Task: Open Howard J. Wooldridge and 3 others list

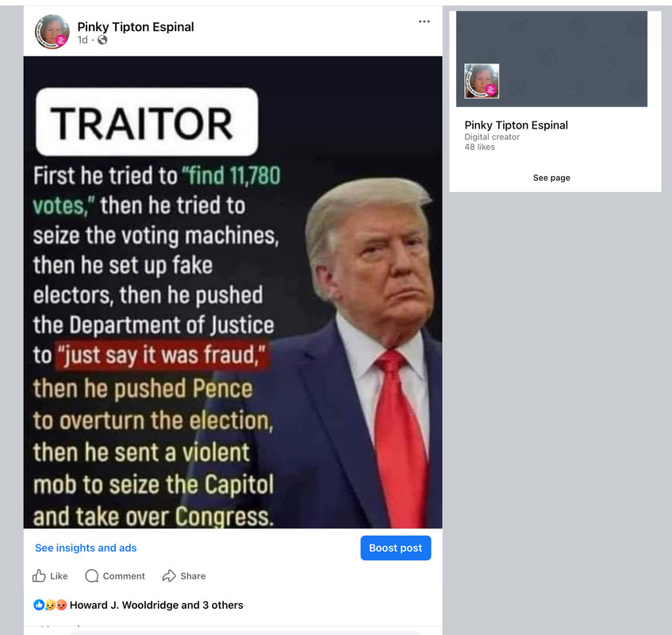Action: [156, 605]
